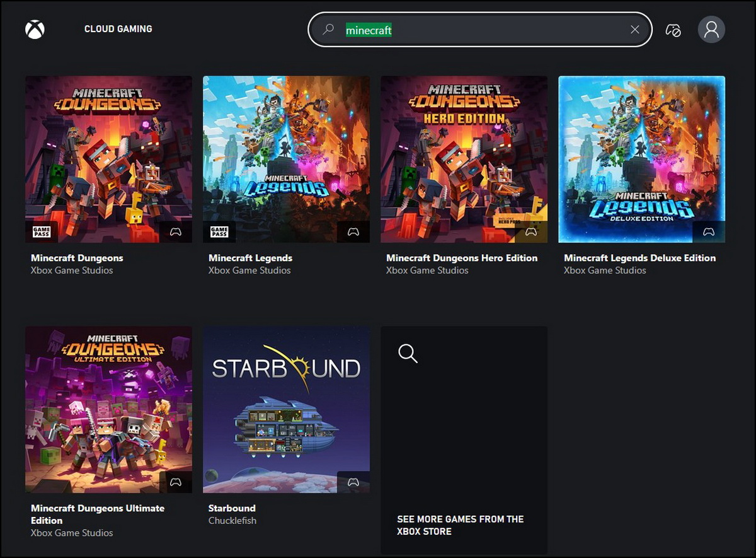
Task: Open the Cloud Gaming menu item
Action: (118, 29)
